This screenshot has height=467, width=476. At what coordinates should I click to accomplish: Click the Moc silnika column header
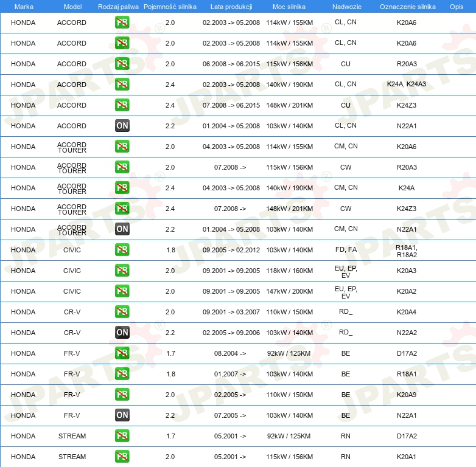click(289, 7)
